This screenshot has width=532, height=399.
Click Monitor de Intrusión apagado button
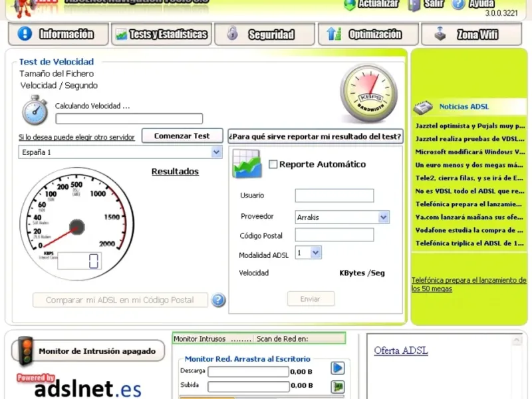point(88,351)
